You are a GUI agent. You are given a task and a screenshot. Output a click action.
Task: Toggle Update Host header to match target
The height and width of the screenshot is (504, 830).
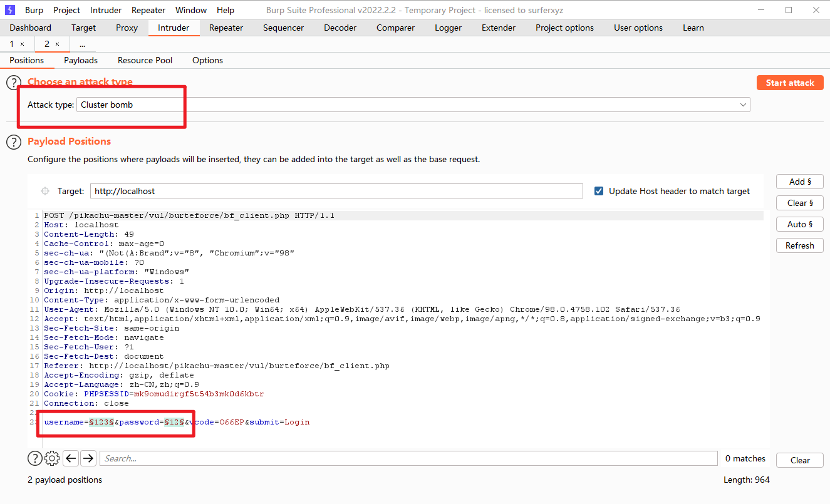tap(599, 191)
